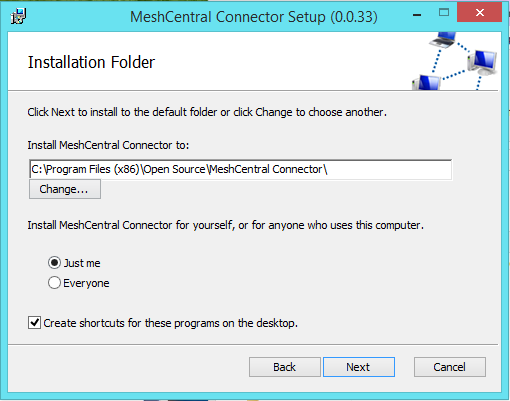Click the laptop icon in banner graphic
Viewport: 510px width, 401px height.
tap(443, 39)
